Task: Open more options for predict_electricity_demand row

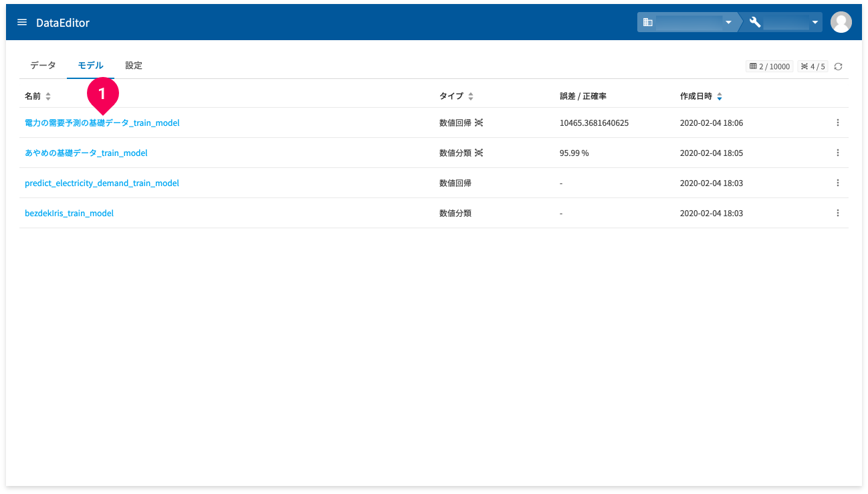Action: (x=837, y=183)
